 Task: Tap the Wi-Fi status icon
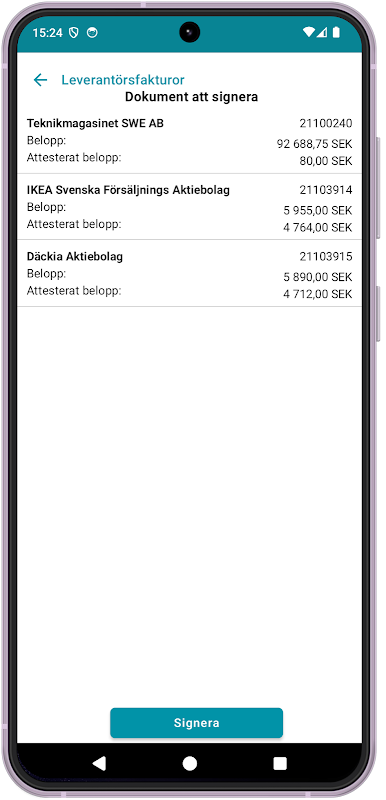[x=308, y=33]
